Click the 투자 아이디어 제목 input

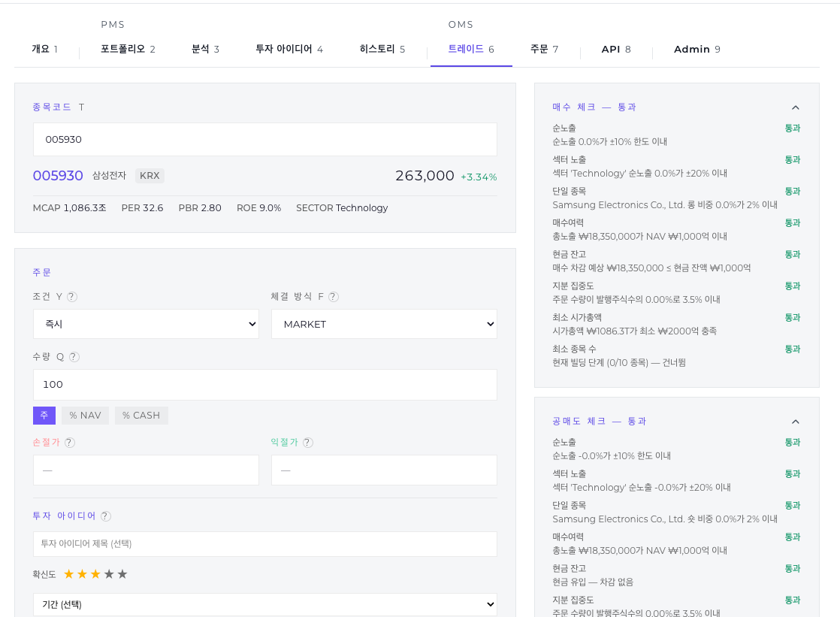click(265, 544)
